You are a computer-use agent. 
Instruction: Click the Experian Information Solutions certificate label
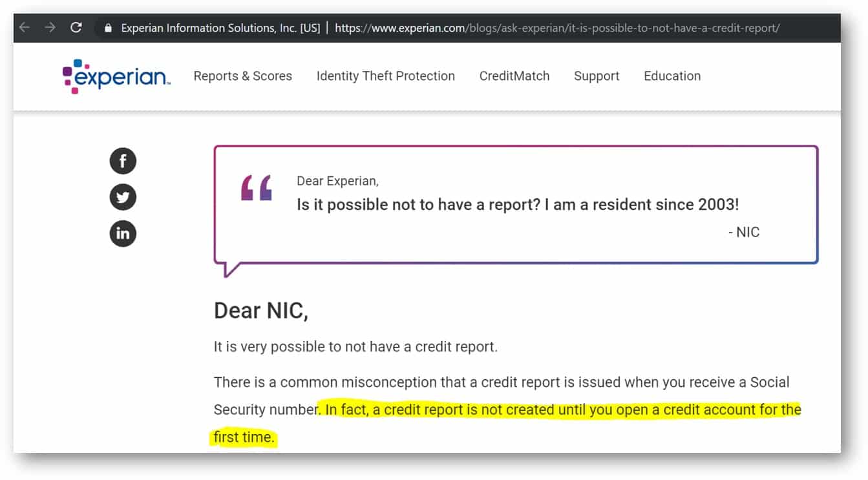pos(220,28)
